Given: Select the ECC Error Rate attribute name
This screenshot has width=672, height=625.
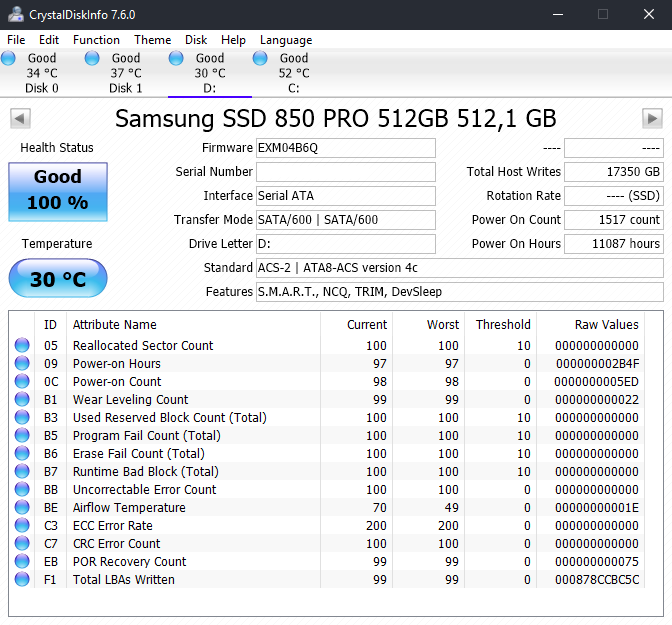Looking at the screenshot, I should click(113, 526).
